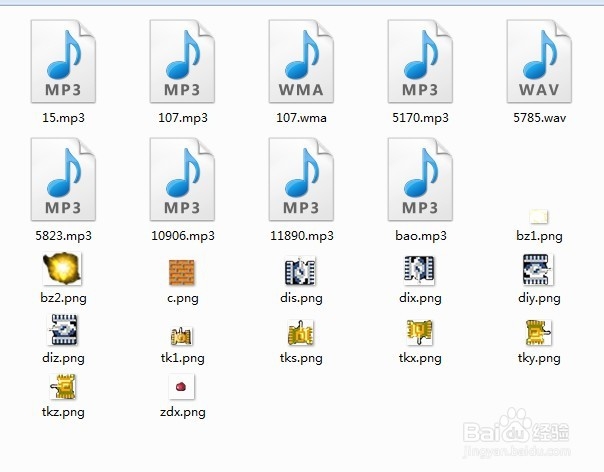This screenshot has width=604, height=472.
Task: Click the file name text zdx.png
Action: pos(183,412)
